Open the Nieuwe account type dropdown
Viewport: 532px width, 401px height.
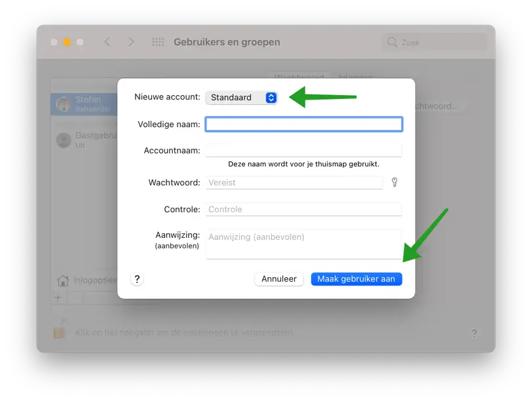click(242, 98)
